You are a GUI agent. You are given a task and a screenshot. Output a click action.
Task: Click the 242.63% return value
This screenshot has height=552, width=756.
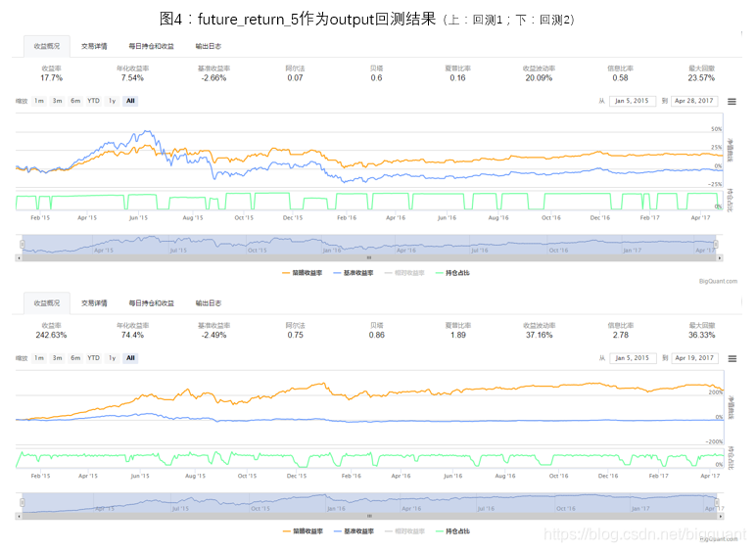click(x=51, y=336)
